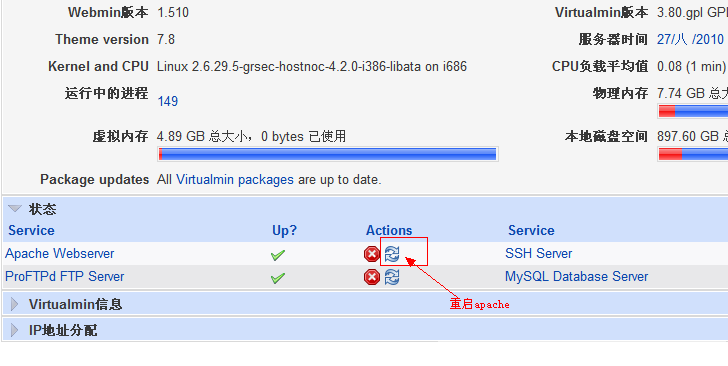Open the SSH Server link
This screenshot has width=728, height=366.
point(539,254)
